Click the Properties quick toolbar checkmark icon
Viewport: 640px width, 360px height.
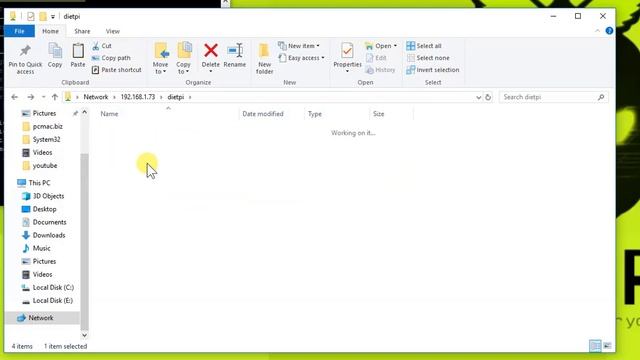pos(31,16)
